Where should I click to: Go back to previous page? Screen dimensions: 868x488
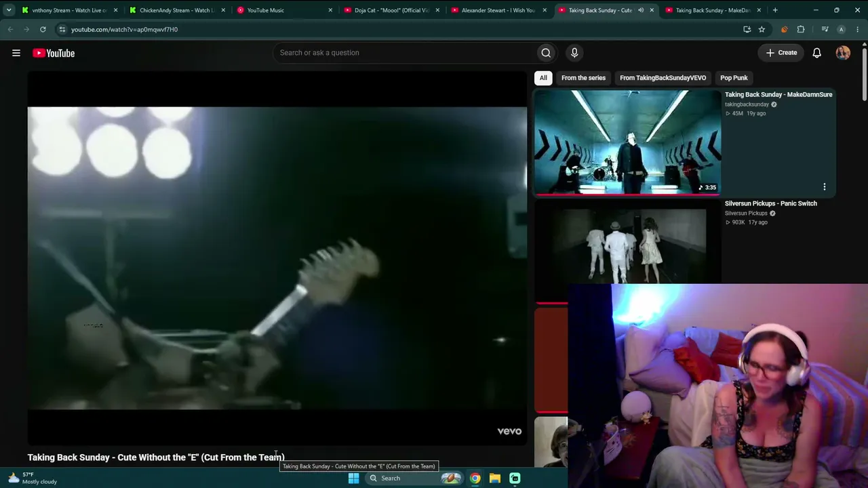[x=10, y=29]
